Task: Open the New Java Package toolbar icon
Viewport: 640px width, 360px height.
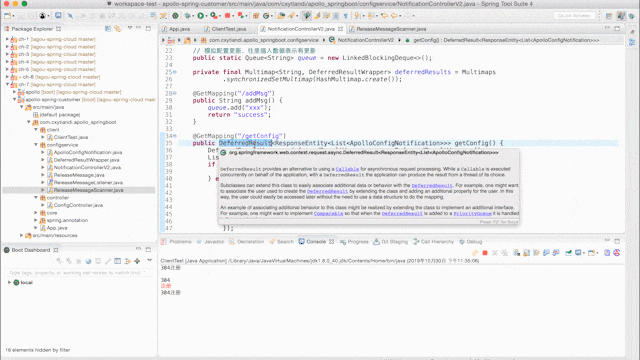Action: click(256, 16)
